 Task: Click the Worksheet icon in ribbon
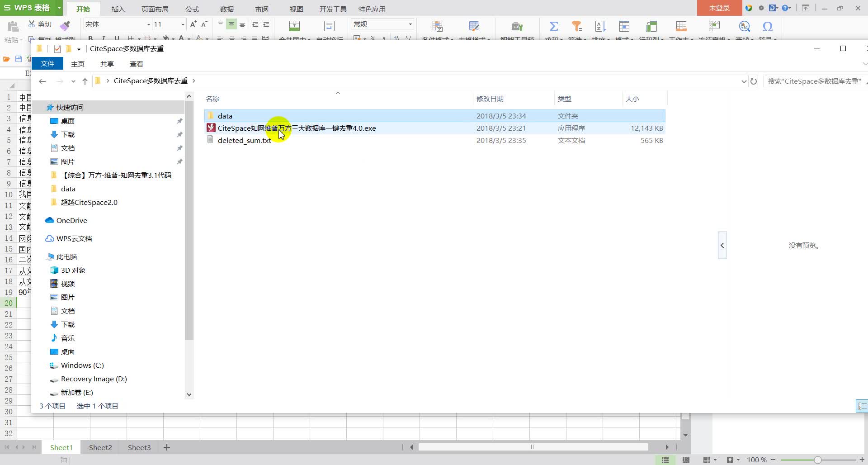point(681,26)
